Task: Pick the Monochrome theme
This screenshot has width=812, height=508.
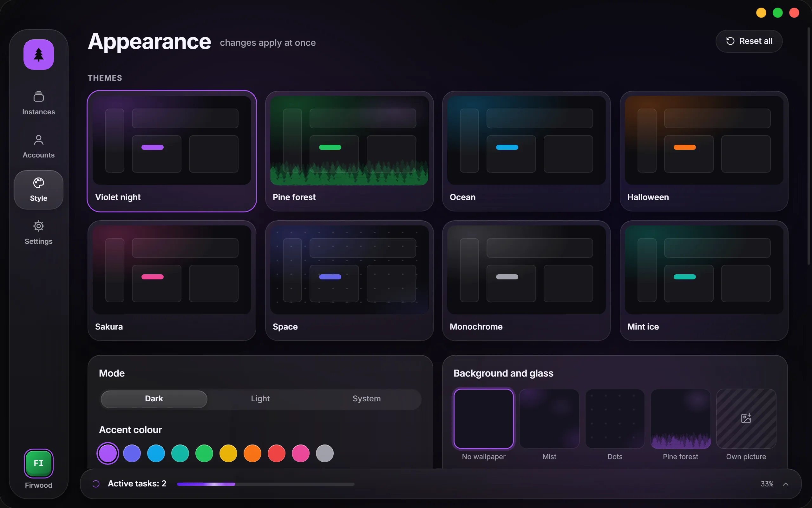Action: (x=527, y=281)
